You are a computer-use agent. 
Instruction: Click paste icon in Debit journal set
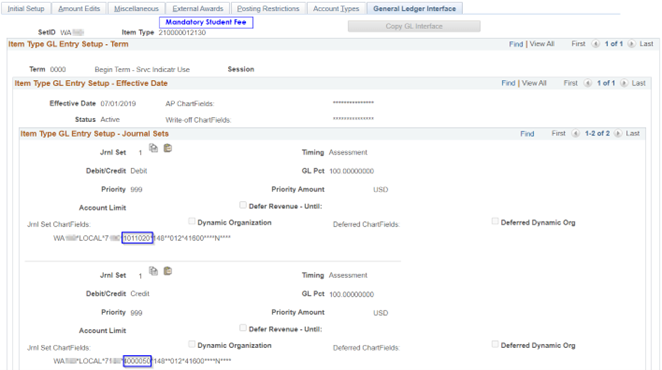click(x=168, y=148)
